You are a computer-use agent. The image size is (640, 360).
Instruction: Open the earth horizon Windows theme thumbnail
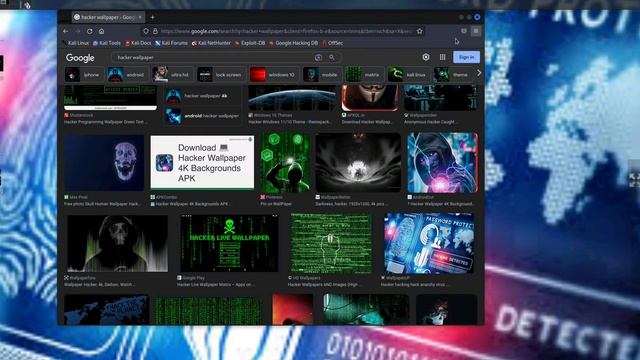[292, 98]
